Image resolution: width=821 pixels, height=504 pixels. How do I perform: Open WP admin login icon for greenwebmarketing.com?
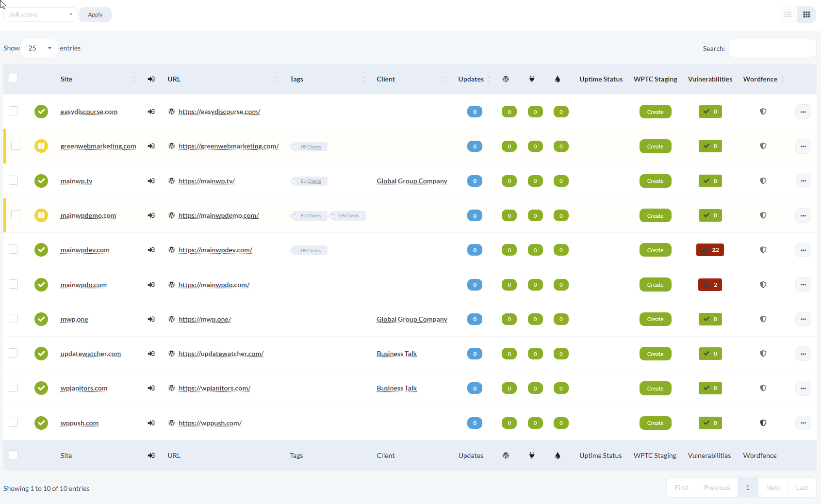click(151, 146)
